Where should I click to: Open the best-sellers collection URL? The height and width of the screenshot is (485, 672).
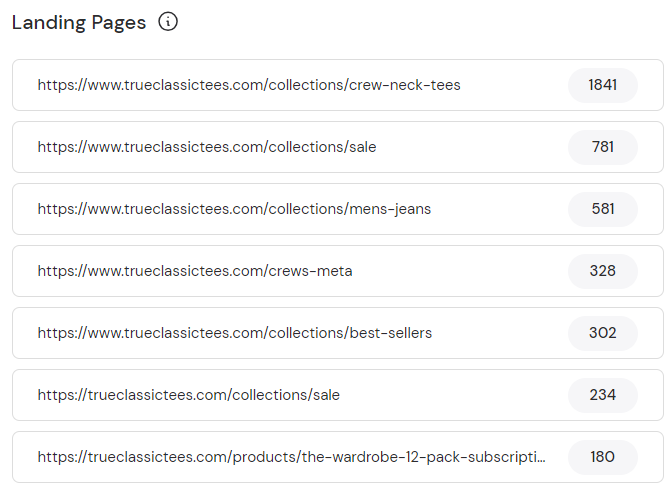pyautogui.click(x=235, y=333)
